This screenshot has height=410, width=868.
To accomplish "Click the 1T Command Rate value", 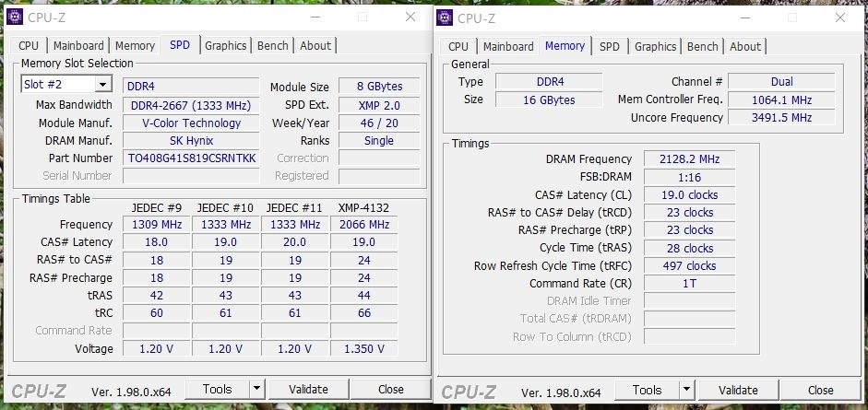I will [x=689, y=284].
